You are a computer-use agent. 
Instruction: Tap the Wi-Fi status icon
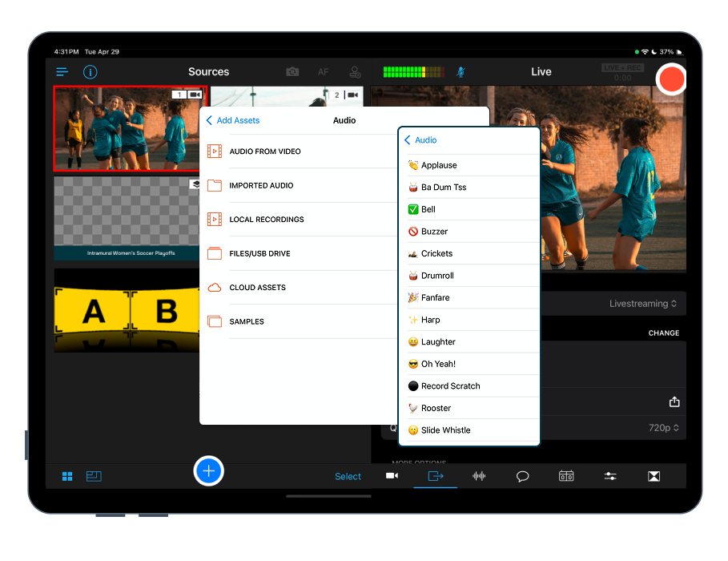click(x=645, y=51)
